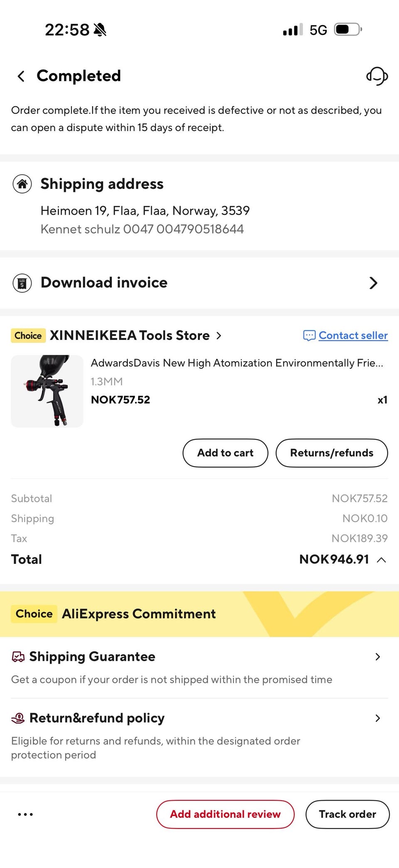Image resolution: width=399 pixels, height=868 pixels.
Task: Open XINNEIKEEA Tools Store page
Action: (x=135, y=335)
